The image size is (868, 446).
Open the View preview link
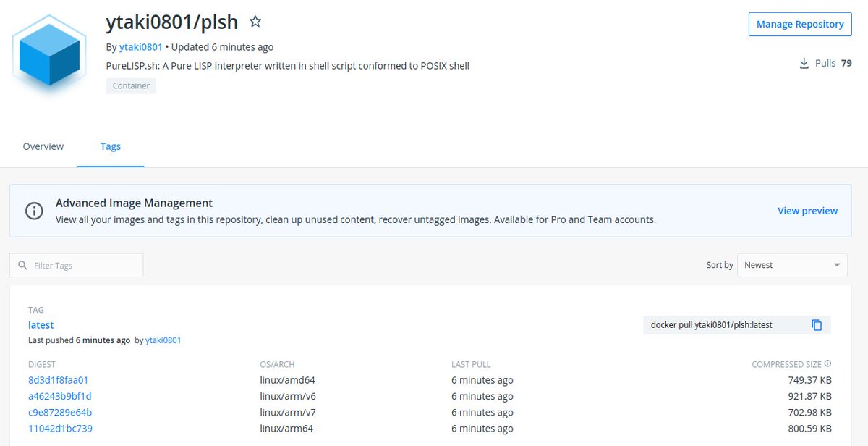pyautogui.click(x=807, y=211)
